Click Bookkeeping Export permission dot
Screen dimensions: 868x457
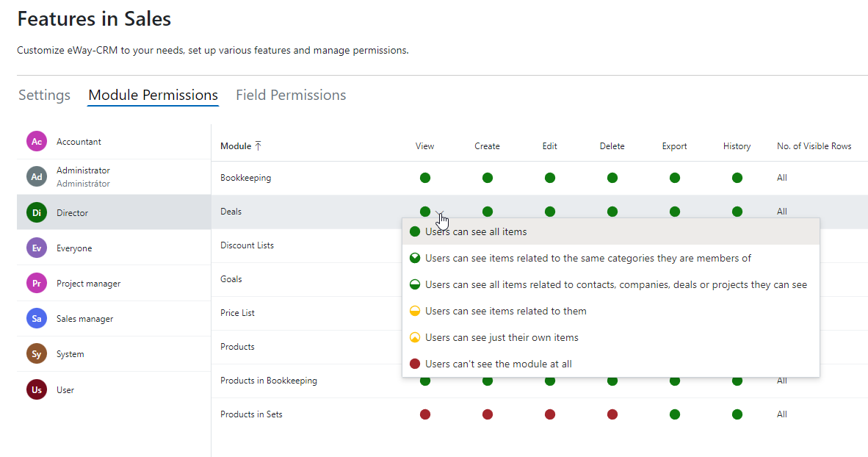pos(675,178)
